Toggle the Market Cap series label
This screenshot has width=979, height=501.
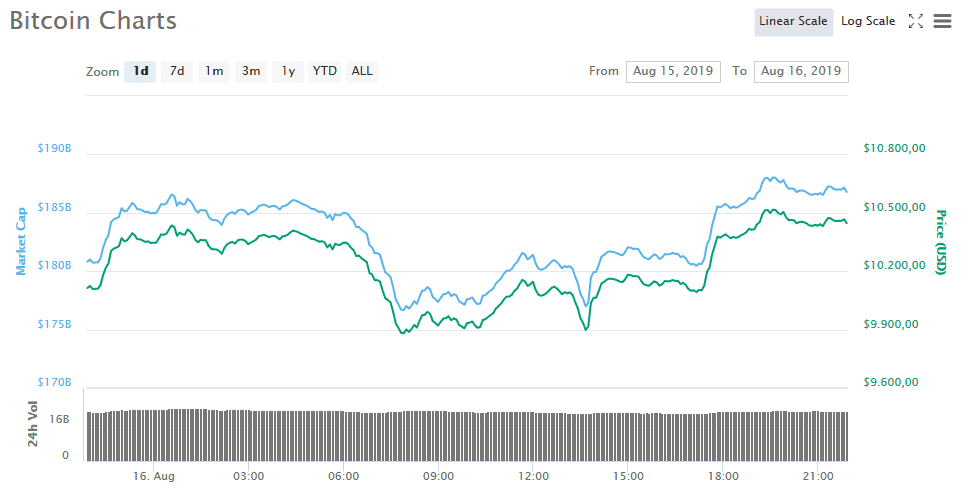pyautogui.click(x=20, y=241)
